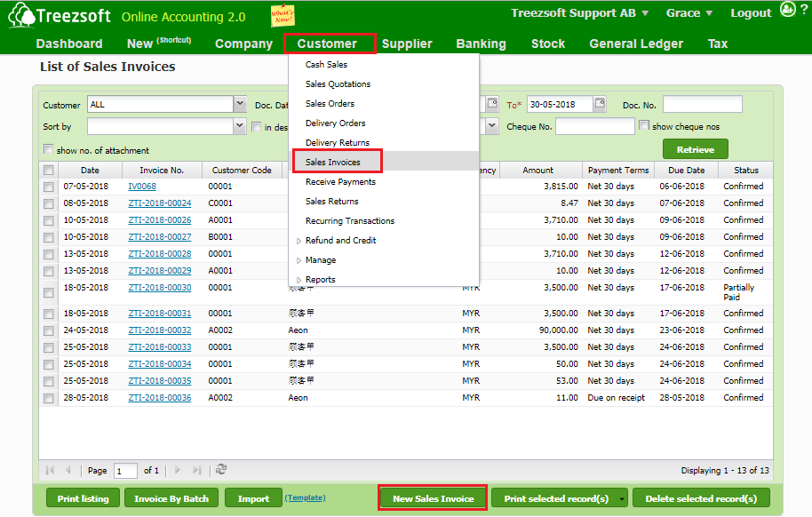
Task: Select row checkbox for ZTI-2018-00036
Action: point(49,398)
